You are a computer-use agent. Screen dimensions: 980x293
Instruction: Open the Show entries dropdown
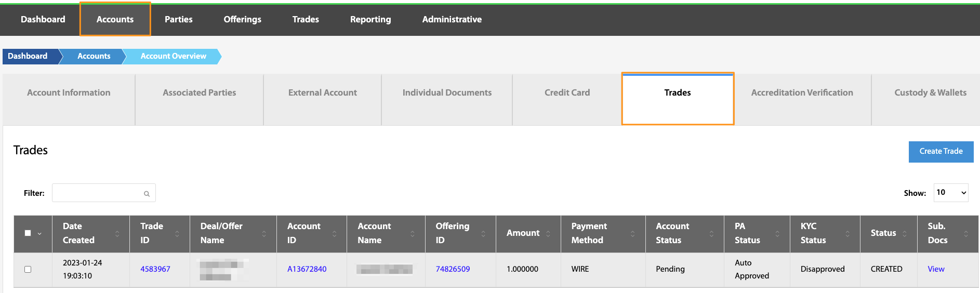click(951, 192)
